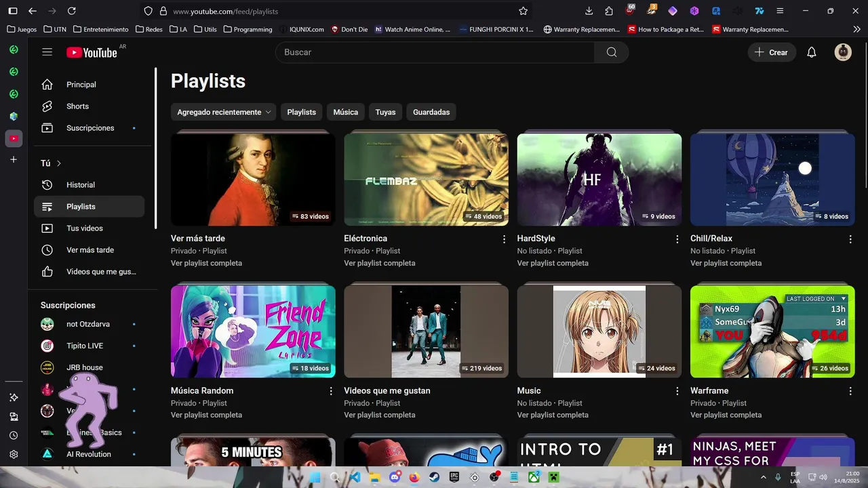Open the not Otzdarva subscription channel
Image resolution: width=868 pixels, height=488 pixels.
(x=89, y=324)
